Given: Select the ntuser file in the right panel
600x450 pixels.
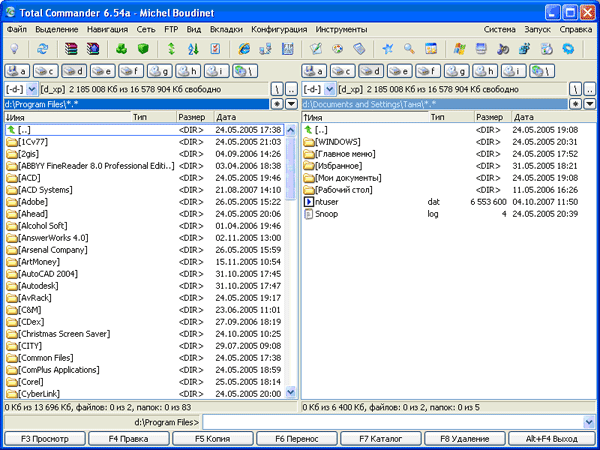Looking at the screenshot, I should (328, 201).
